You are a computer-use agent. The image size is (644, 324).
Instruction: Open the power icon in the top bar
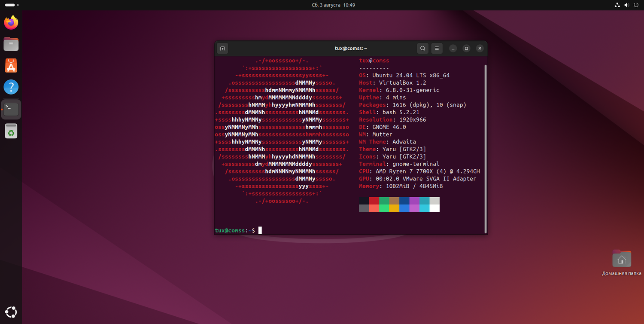pos(636,5)
